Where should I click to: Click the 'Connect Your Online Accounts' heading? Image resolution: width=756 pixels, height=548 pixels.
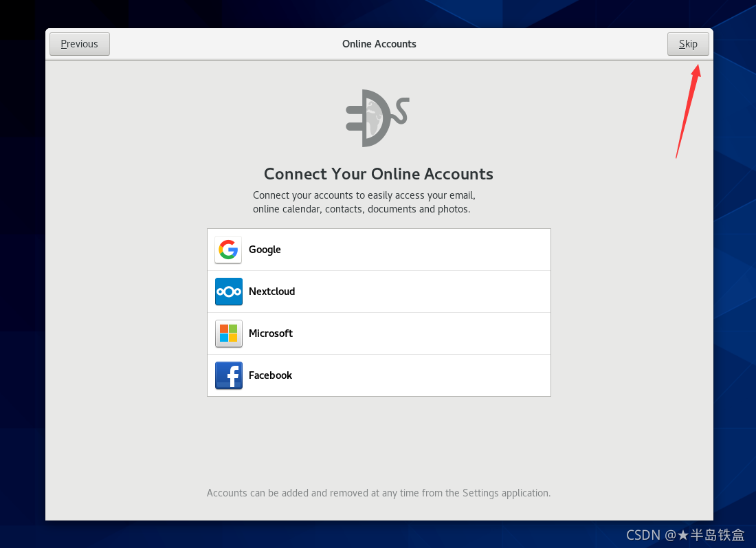(x=379, y=174)
